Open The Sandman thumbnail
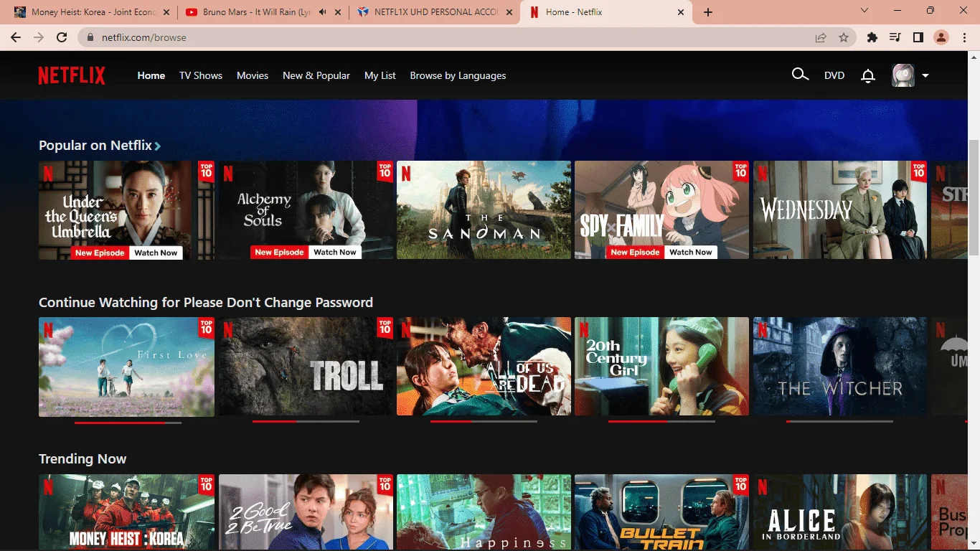Screen dimensions: 980x551 pyautogui.click(x=484, y=209)
